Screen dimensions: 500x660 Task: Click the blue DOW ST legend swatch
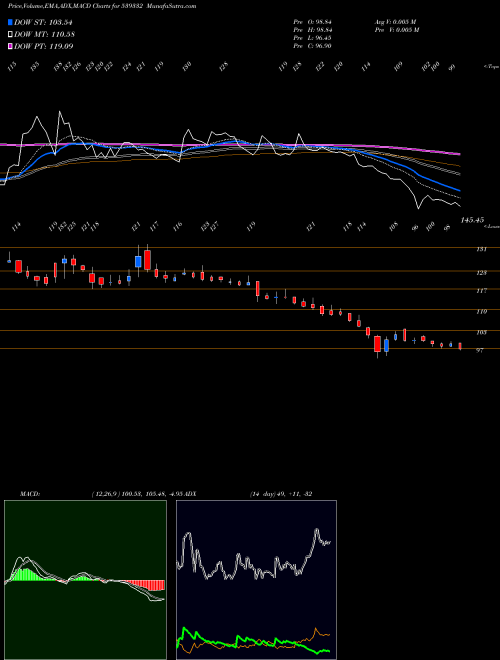point(10,22)
